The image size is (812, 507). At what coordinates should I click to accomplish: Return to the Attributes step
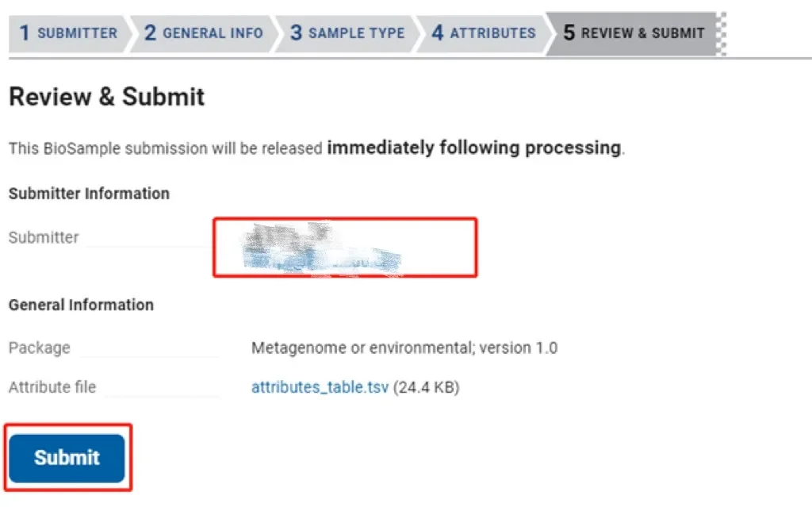click(483, 33)
